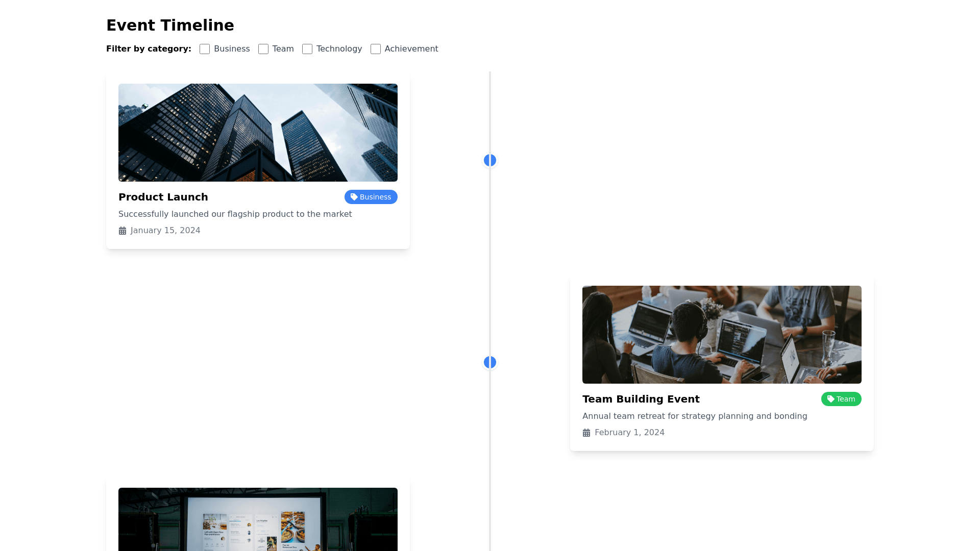980x551 pixels.
Task: Click the January 15, 2024 date text
Action: pyautogui.click(x=165, y=231)
